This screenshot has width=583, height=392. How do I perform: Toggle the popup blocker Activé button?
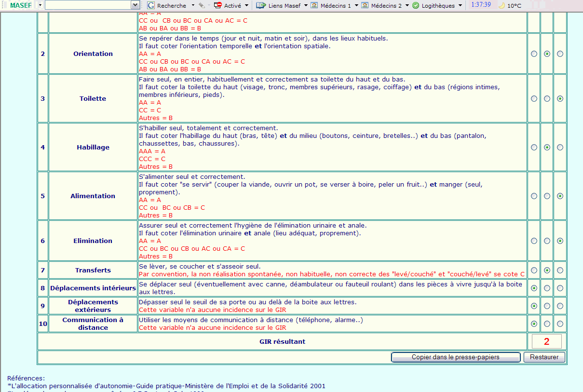point(228,5)
